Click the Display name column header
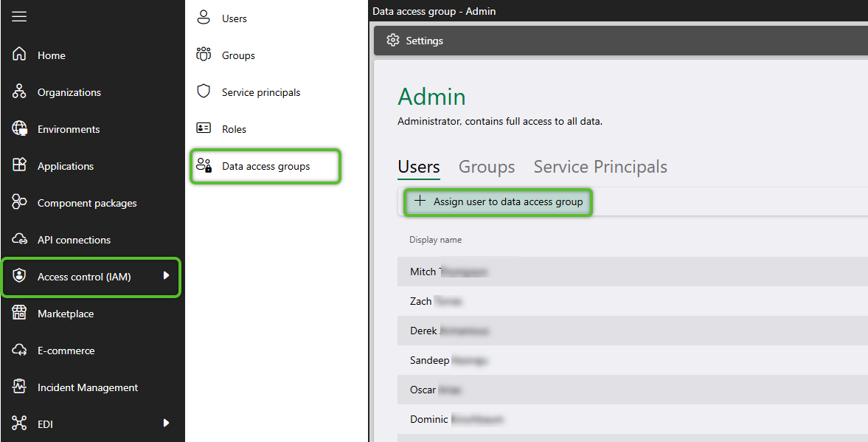 point(436,240)
